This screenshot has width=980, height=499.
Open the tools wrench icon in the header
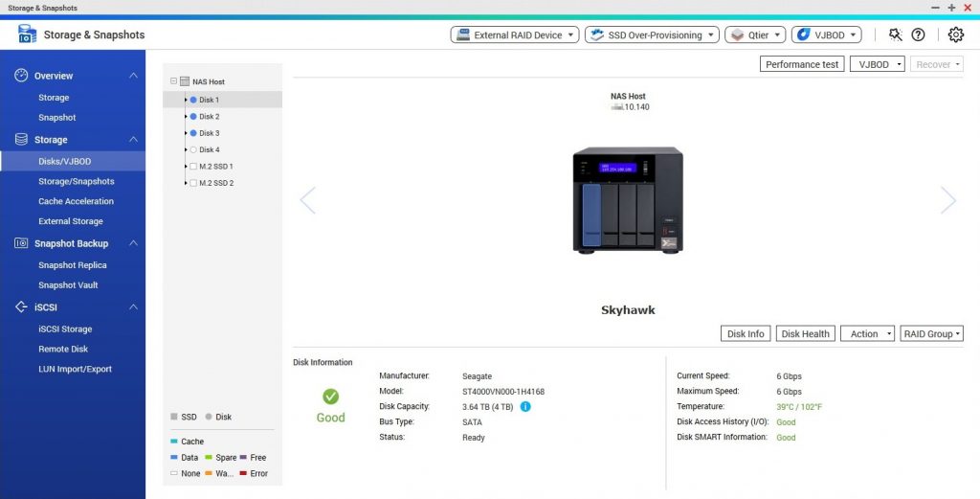tap(896, 35)
